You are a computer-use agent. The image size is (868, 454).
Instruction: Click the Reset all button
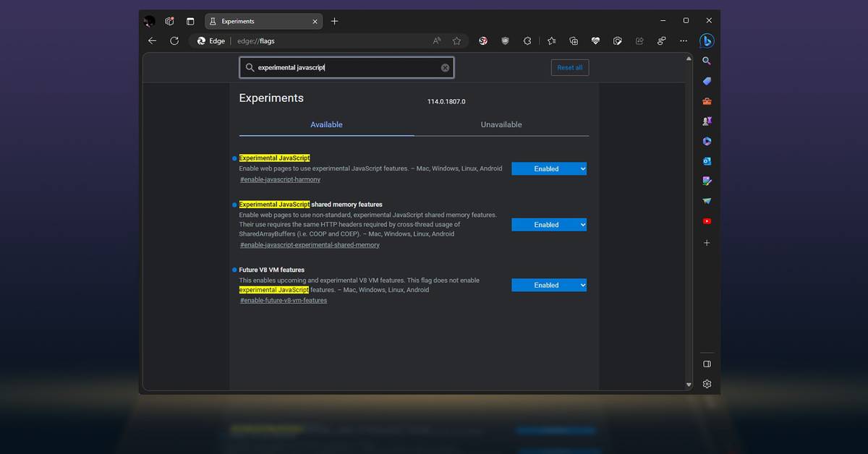pyautogui.click(x=569, y=67)
